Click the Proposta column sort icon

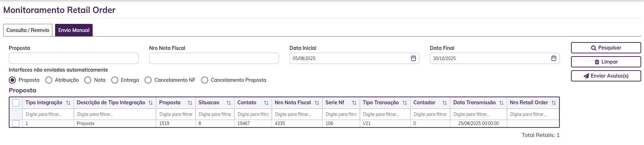click(x=190, y=103)
